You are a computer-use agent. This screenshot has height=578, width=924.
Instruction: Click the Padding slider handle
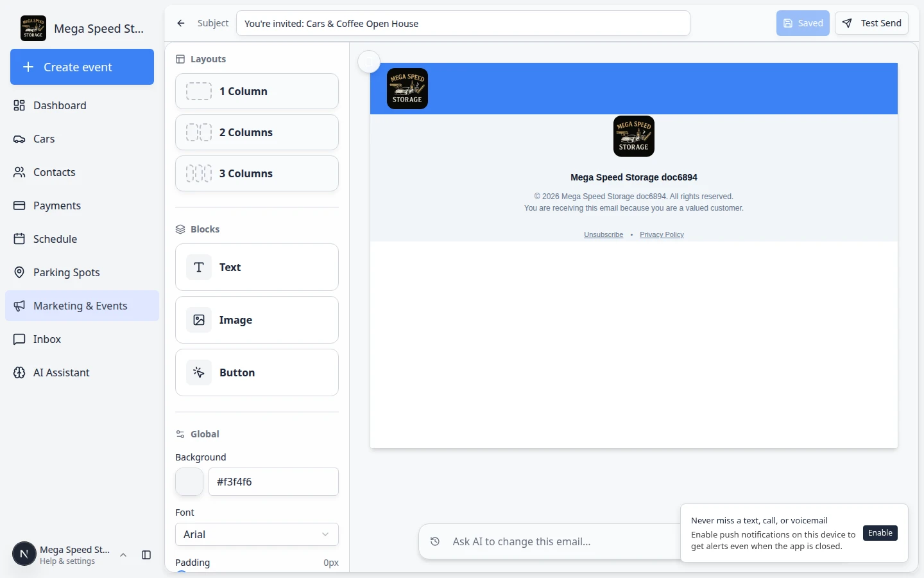pyautogui.click(x=182, y=572)
